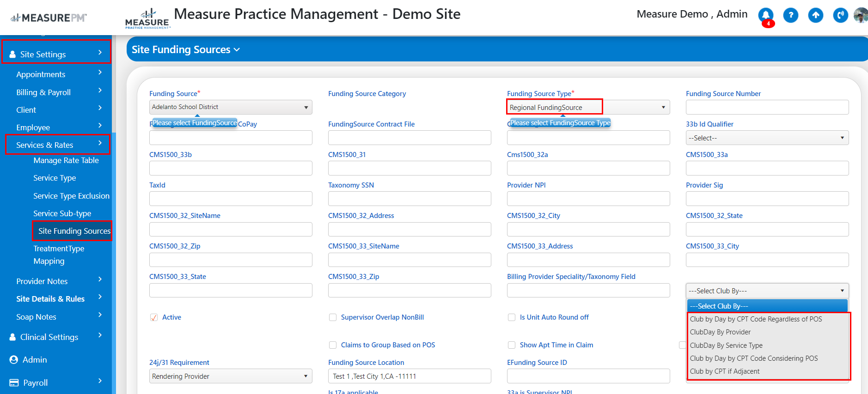Viewport: 868px width, 394px height.
Task: Open the 24j/31 Requirement dropdown
Action: click(x=231, y=376)
